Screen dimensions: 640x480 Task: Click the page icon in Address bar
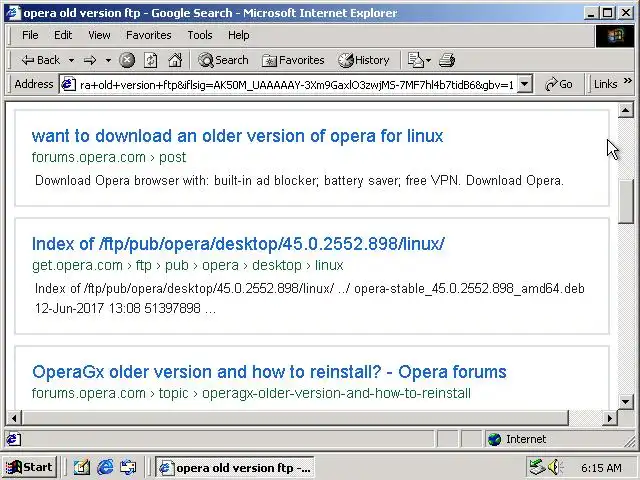(69, 84)
